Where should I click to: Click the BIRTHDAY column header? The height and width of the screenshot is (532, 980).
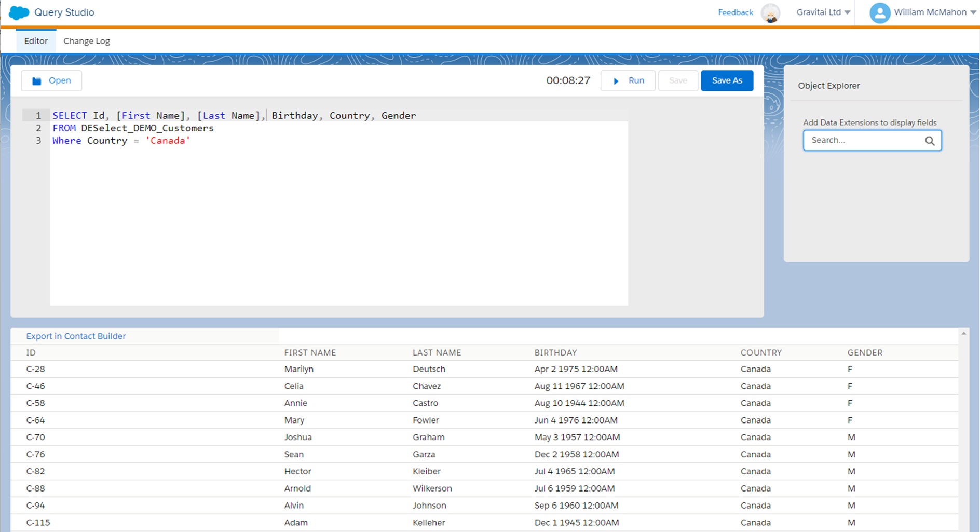coord(555,352)
